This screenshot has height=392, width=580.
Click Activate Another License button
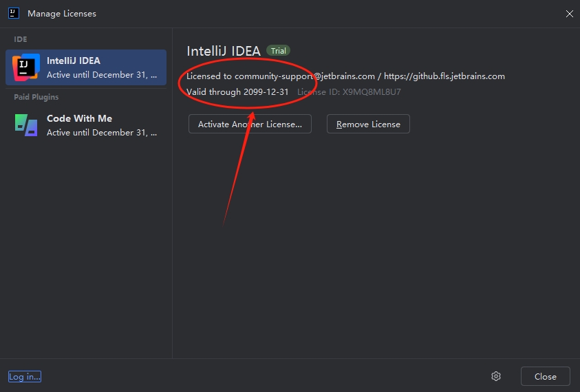pyautogui.click(x=250, y=124)
